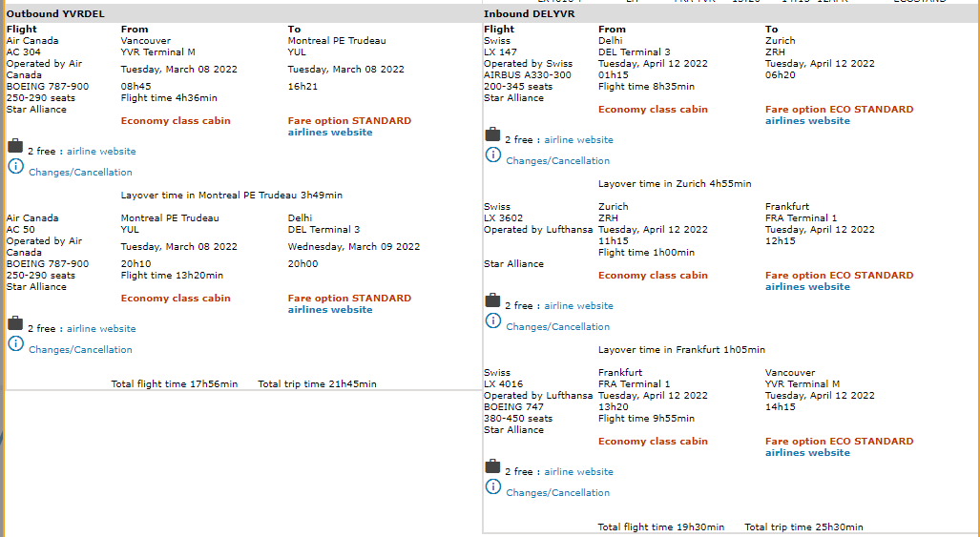Click the info icon for flight AC 50
Image resolution: width=980 pixels, height=537 pixels.
click(15, 344)
